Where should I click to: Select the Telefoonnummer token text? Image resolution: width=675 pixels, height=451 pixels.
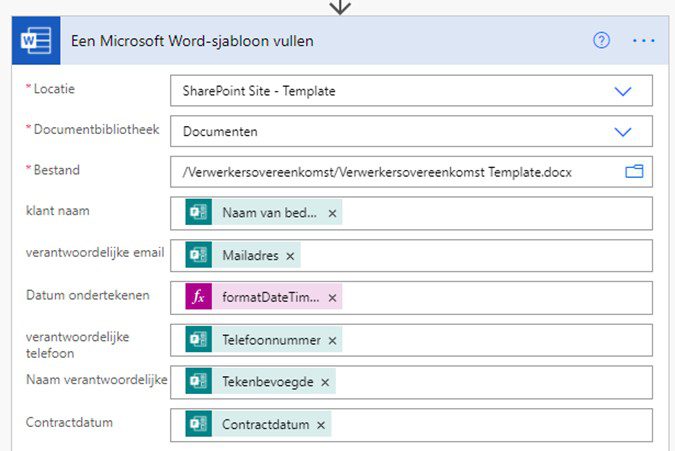[271, 340]
